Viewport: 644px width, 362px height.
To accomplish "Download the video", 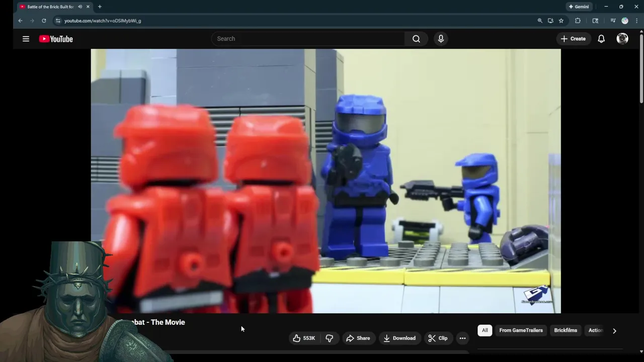I will [x=399, y=338].
